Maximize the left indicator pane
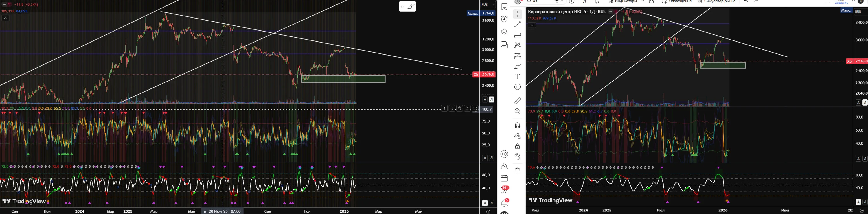This screenshot has width=868, height=214. 475,108
